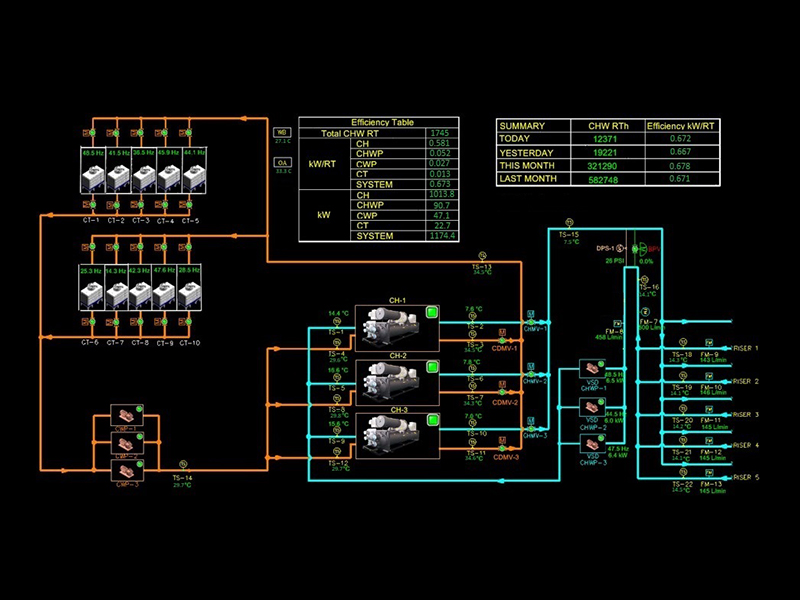Viewport: 800px width, 600px height.
Task: Open the FM-7 flow meter icon
Action: click(x=645, y=311)
